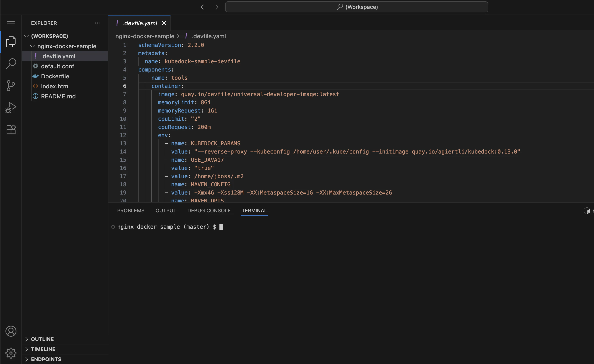Image resolution: width=594 pixels, height=364 pixels.
Task: Open the Source Control view
Action: [11, 85]
